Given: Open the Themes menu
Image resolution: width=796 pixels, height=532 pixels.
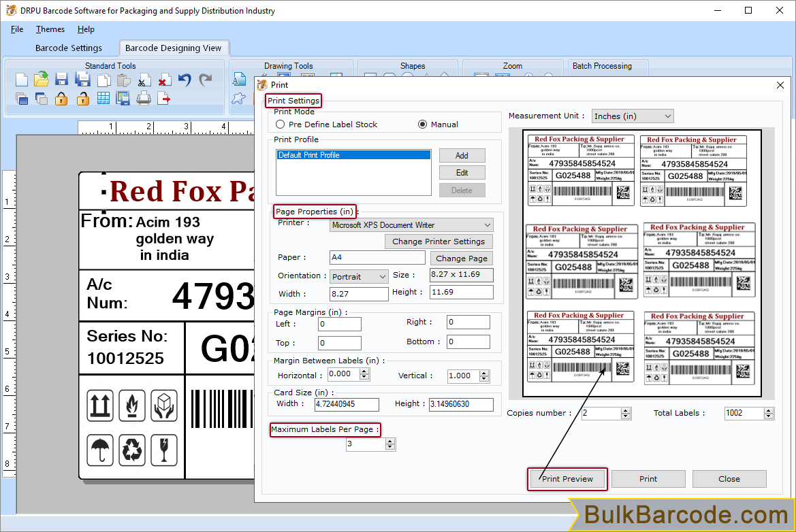Looking at the screenshot, I should (50, 29).
